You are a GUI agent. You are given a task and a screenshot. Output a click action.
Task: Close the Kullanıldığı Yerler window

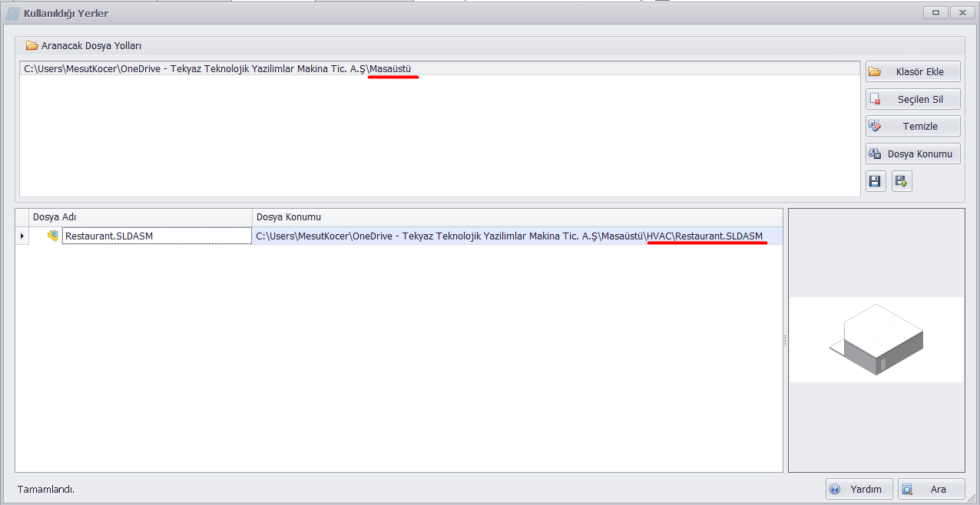[962, 12]
